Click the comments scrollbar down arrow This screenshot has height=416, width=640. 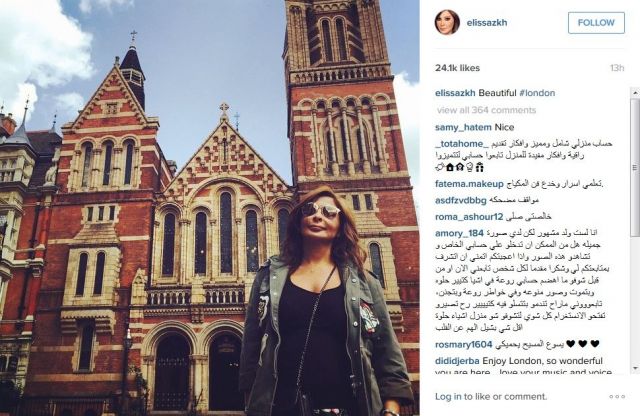[x=636, y=368]
